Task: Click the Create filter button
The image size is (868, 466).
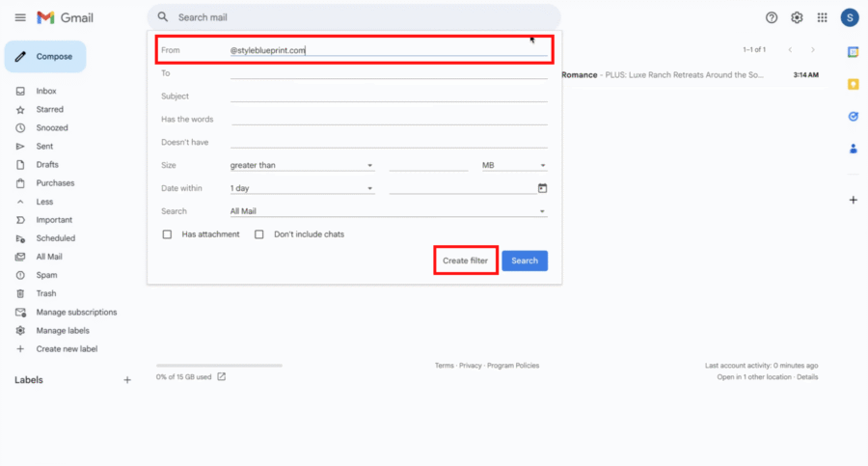Action: [x=466, y=260]
